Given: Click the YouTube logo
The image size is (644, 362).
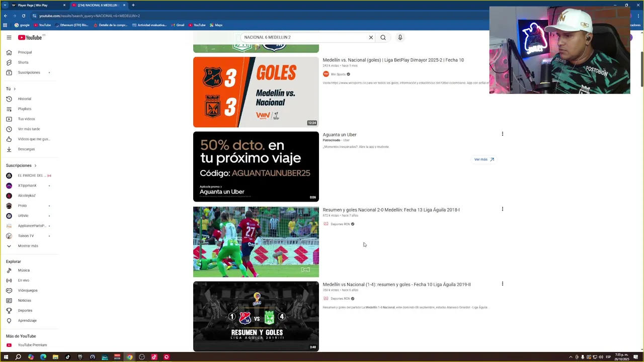Looking at the screenshot, I should click(30, 37).
